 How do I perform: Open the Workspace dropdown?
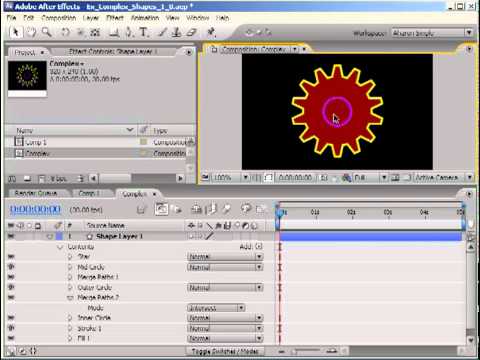pyautogui.click(x=432, y=33)
